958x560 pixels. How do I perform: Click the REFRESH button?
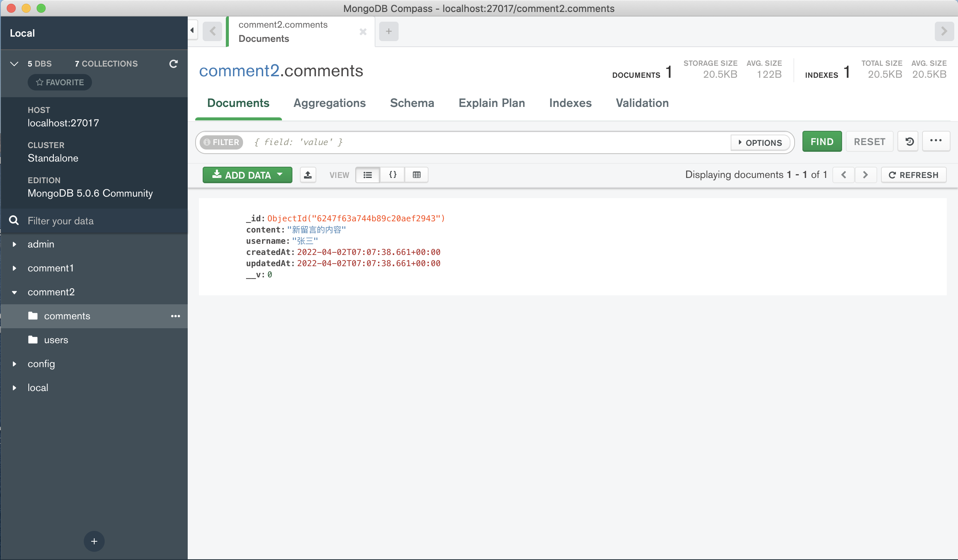pos(914,175)
